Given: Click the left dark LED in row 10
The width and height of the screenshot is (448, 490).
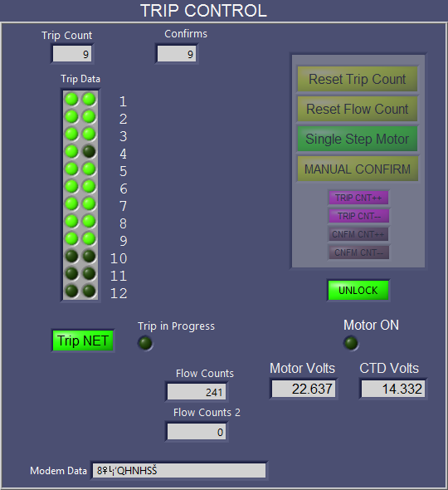Looking at the screenshot, I should pyautogui.click(x=71, y=257).
